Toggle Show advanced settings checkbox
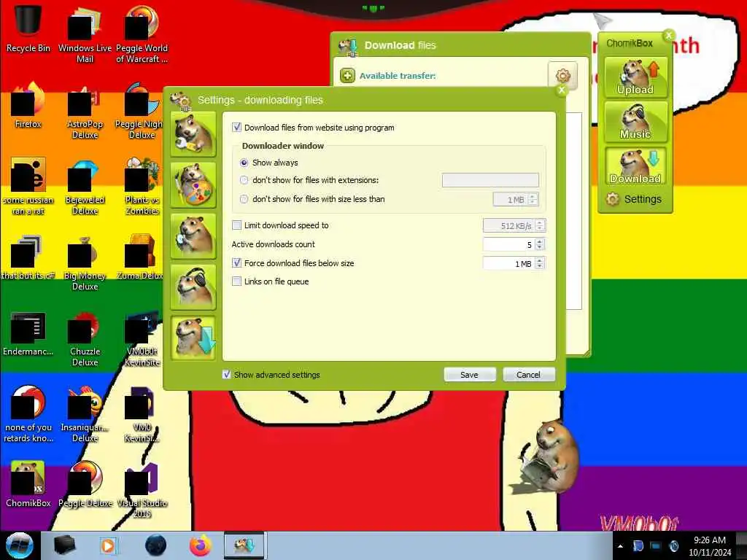 [x=227, y=374]
